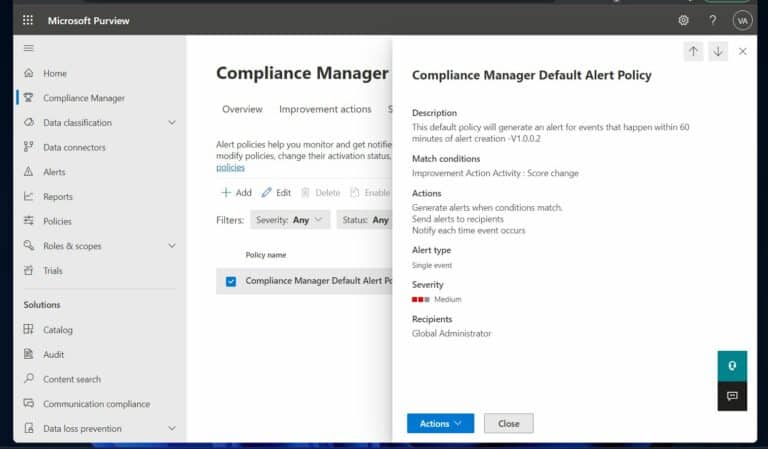
Task: Switch to the Improvement actions tab
Action: pos(325,109)
